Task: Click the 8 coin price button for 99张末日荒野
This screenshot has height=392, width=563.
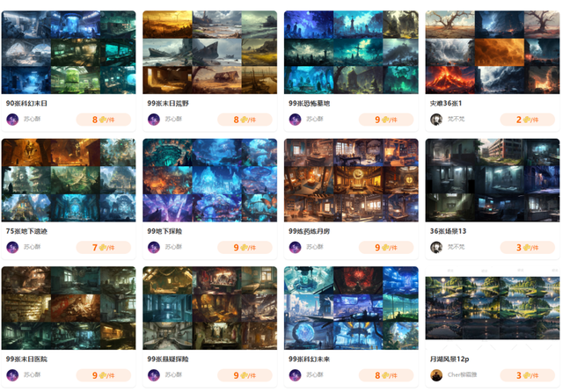Action: coord(245,120)
